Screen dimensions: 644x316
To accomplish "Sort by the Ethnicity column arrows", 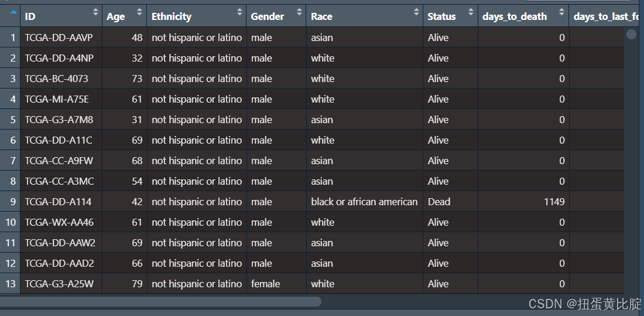I will point(239,12).
